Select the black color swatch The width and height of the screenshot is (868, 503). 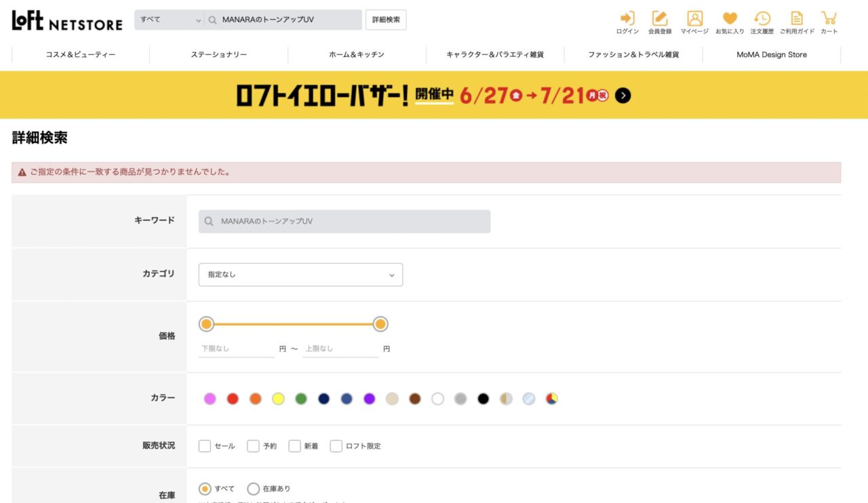coord(483,399)
